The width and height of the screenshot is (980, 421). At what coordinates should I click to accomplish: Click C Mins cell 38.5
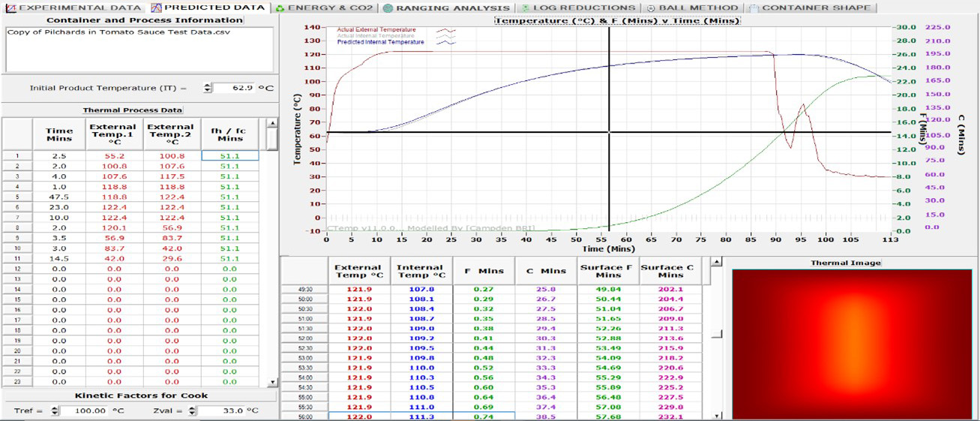[x=547, y=416]
